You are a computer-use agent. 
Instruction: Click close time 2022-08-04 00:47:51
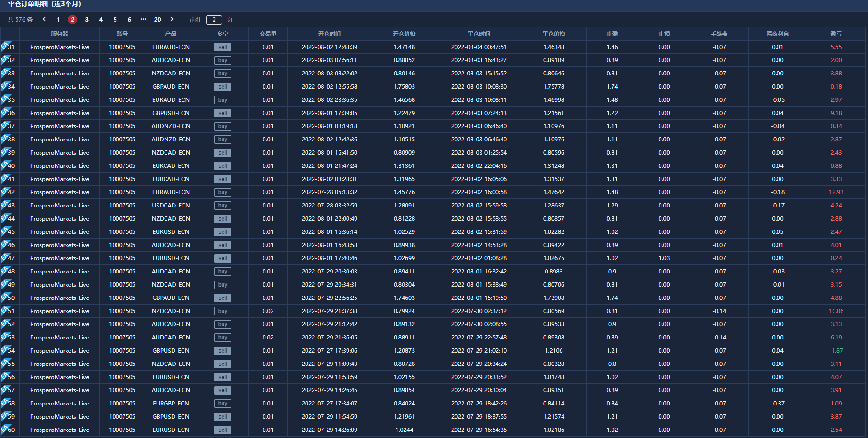point(479,47)
